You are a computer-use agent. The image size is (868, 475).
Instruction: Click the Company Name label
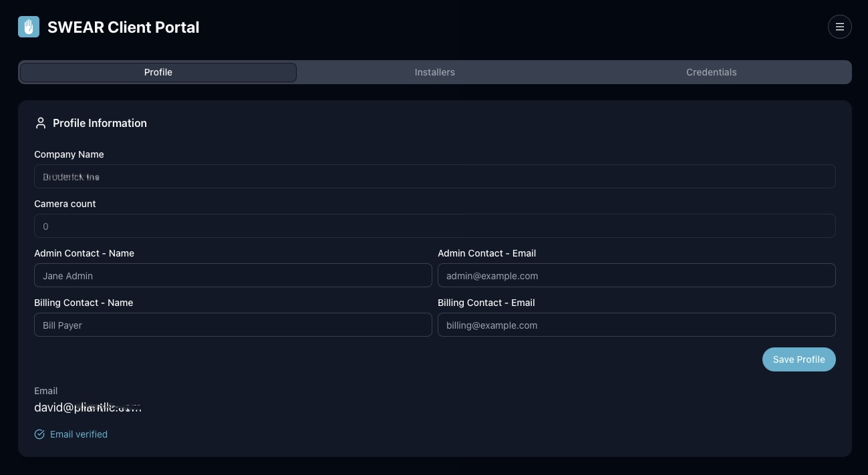click(x=69, y=154)
